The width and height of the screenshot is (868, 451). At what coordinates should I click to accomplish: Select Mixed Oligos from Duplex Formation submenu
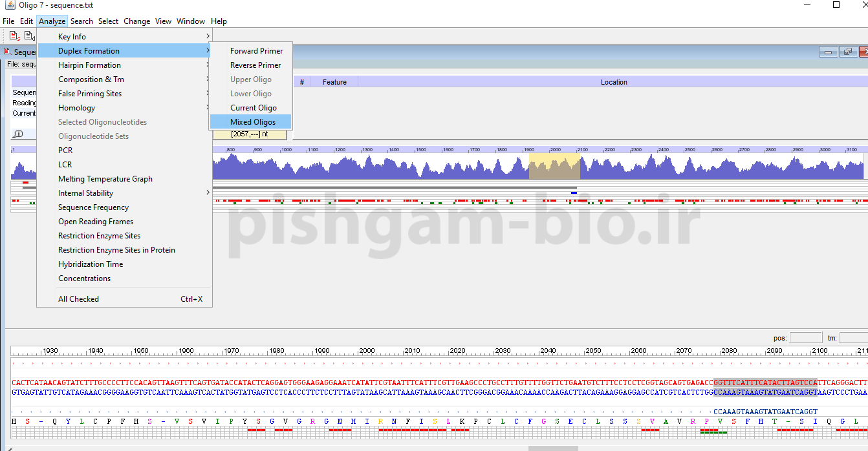click(252, 122)
